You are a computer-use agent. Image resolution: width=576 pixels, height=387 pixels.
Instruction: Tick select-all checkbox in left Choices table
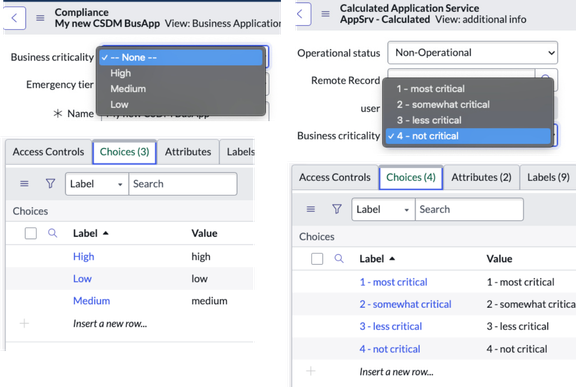pos(30,233)
